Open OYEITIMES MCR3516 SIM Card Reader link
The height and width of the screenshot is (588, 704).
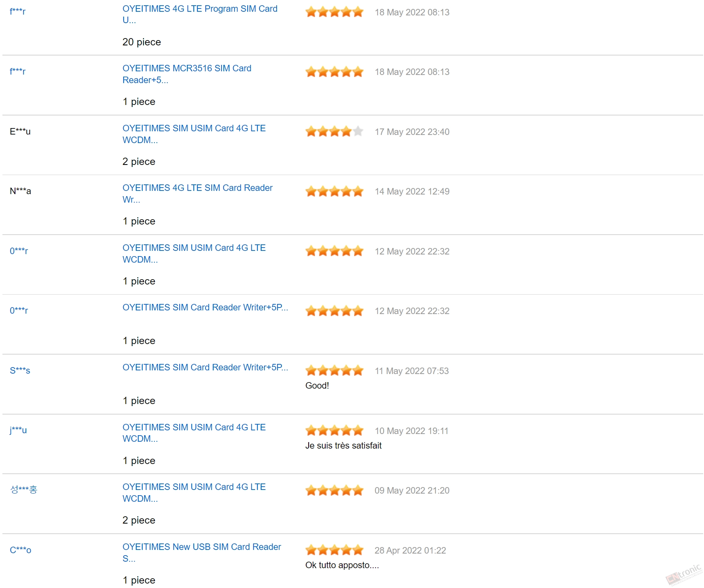[x=187, y=74]
